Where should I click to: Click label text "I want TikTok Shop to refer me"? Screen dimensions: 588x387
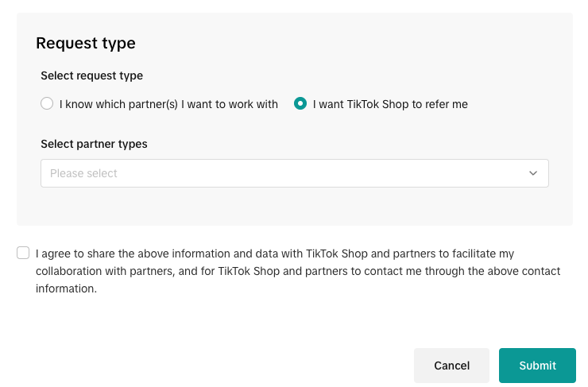[x=390, y=104]
